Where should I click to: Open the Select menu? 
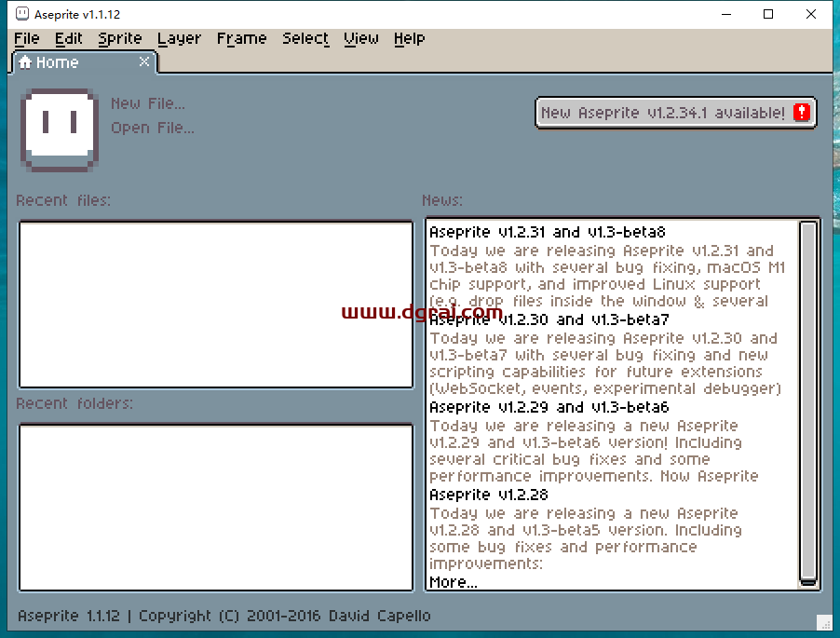point(305,38)
